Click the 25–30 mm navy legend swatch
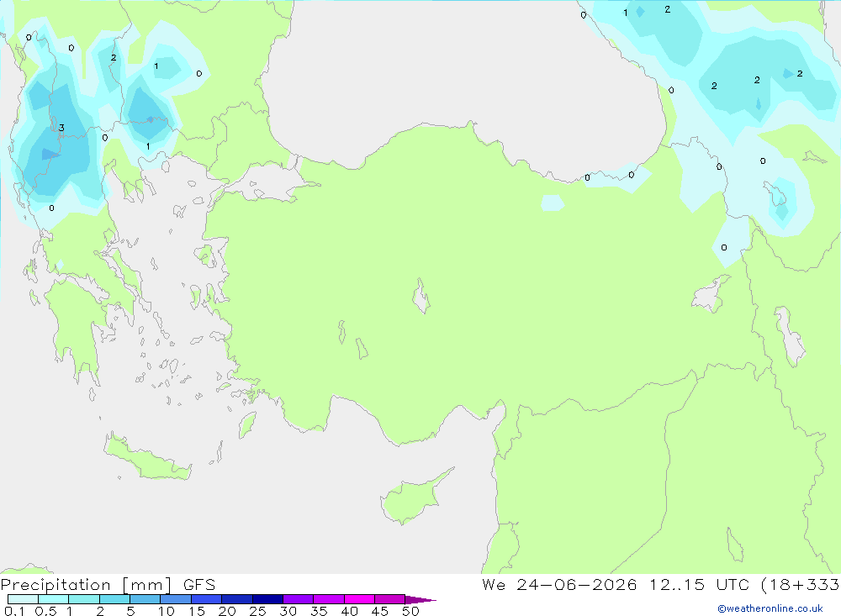 [x=267, y=599]
